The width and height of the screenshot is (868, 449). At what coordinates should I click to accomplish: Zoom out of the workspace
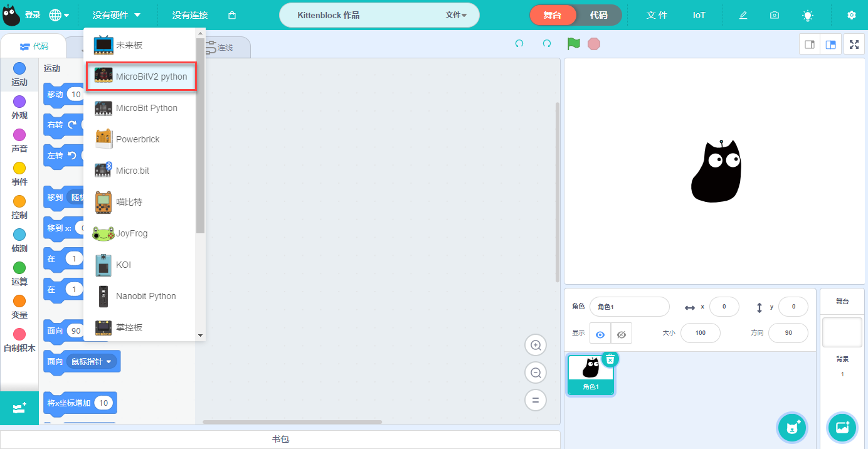[x=536, y=372]
